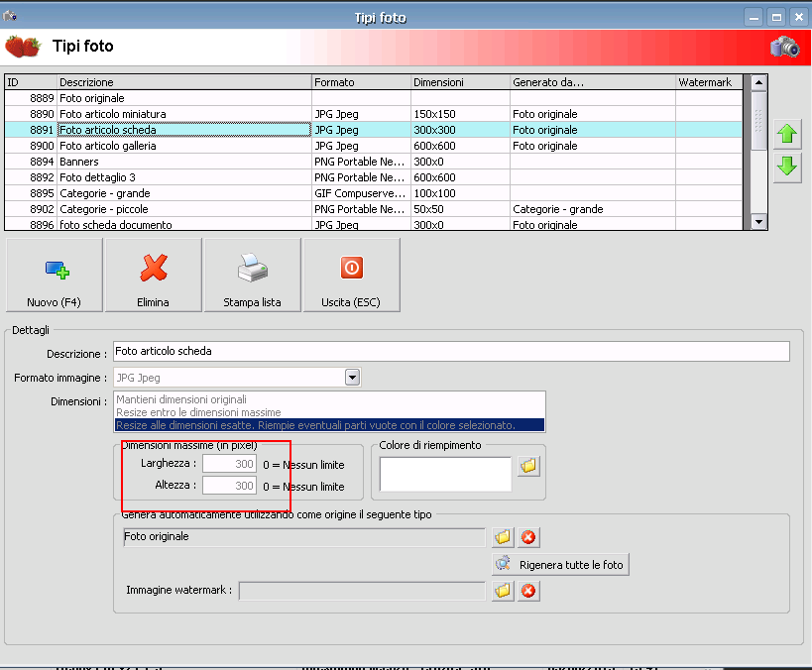Close the Tipi foto window

click(798, 17)
